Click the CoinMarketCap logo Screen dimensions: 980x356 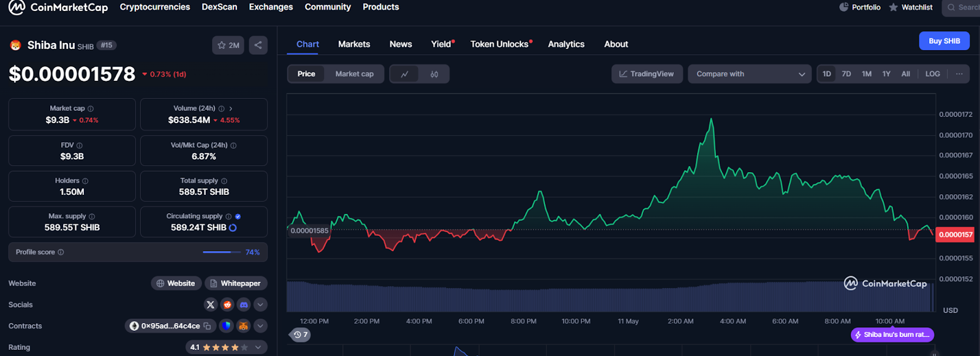click(x=58, y=7)
